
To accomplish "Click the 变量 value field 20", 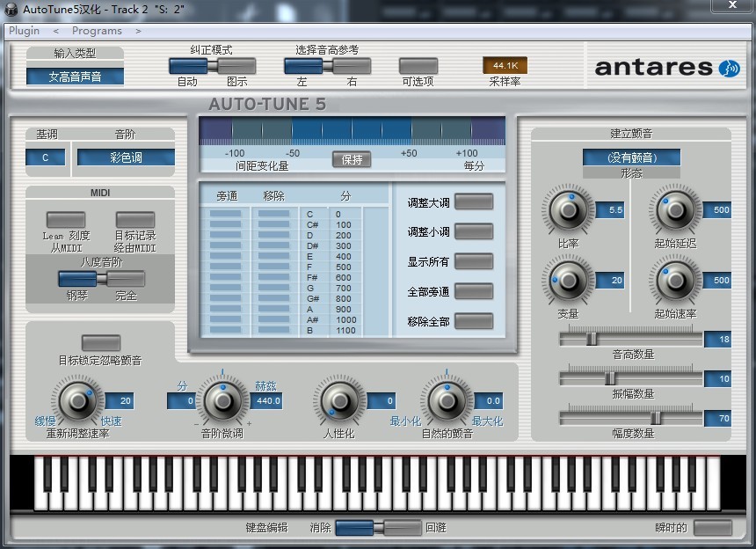I will pyautogui.click(x=610, y=281).
